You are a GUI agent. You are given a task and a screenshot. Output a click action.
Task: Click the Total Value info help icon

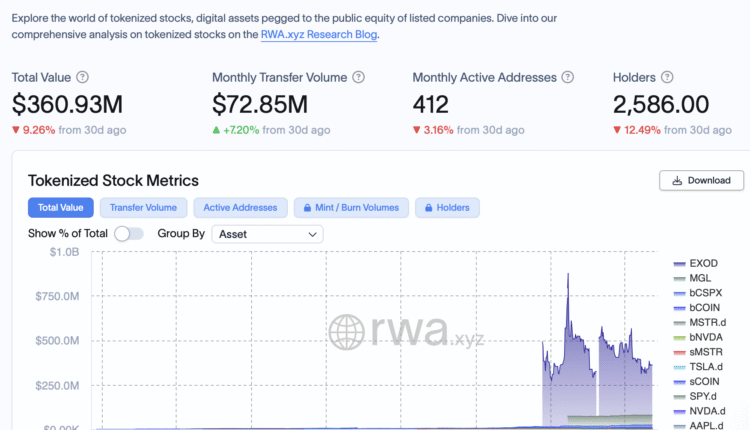[x=82, y=77]
